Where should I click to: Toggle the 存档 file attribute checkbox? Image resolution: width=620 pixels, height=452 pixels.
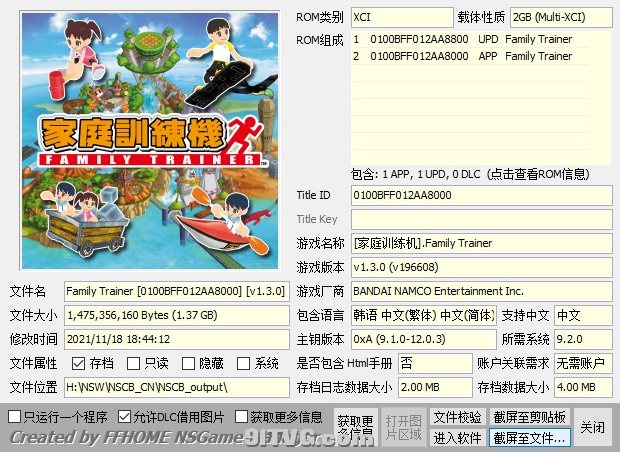[x=78, y=363]
